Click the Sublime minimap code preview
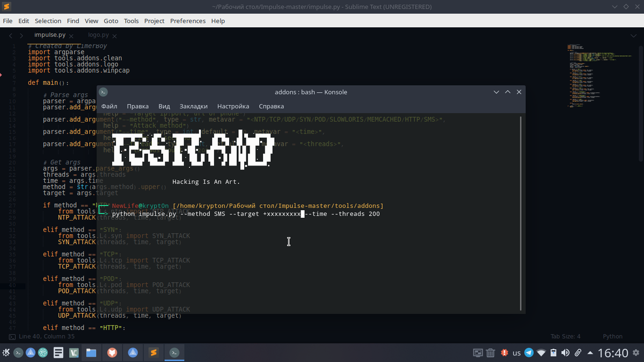Screen dimensions: 644x362 [600, 75]
